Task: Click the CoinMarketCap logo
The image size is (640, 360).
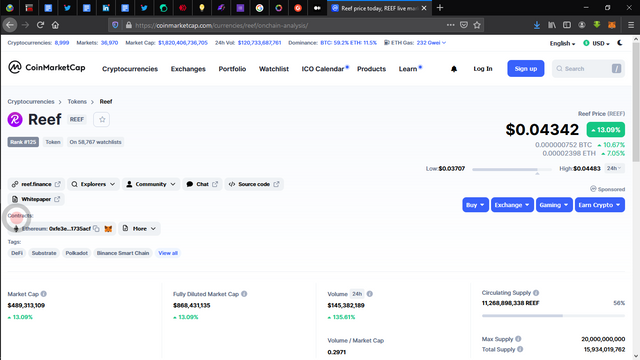Action: point(47,67)
